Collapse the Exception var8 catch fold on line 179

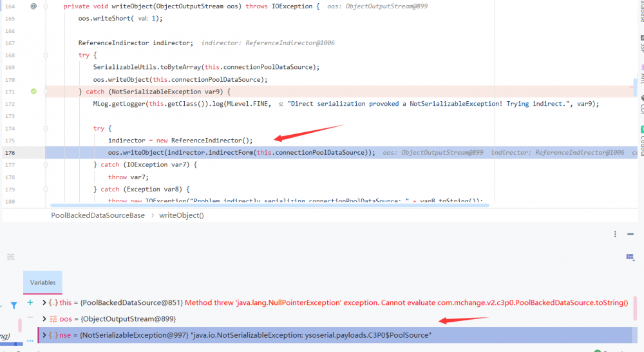[46, 189]
